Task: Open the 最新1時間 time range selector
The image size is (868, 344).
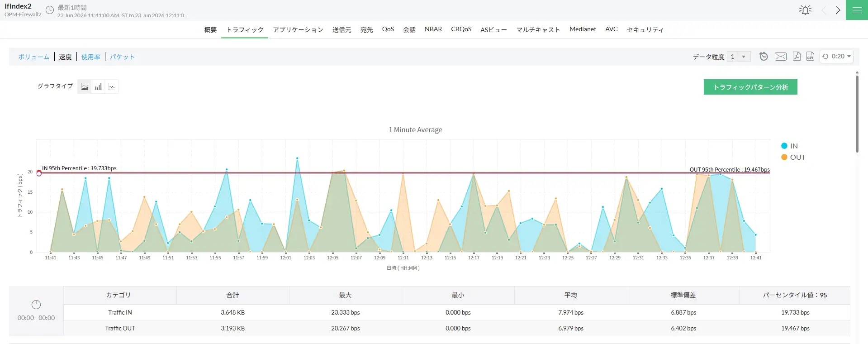Action: point(72,8)
